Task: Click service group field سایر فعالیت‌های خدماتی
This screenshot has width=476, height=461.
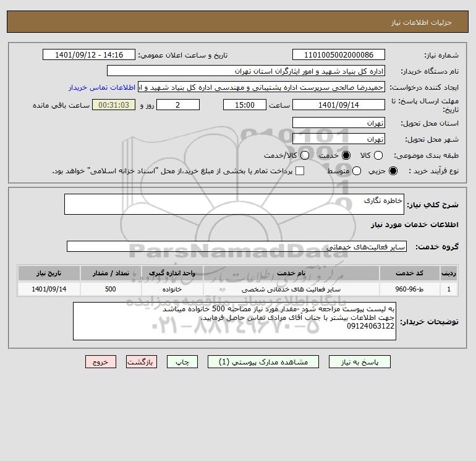Action: coord(237,246)
